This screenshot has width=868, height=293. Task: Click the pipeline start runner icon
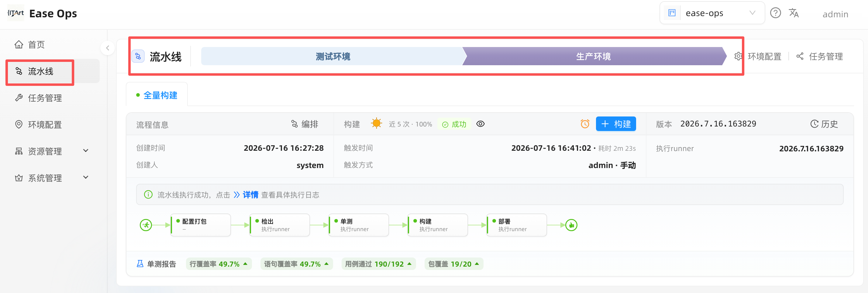[146, 225]
